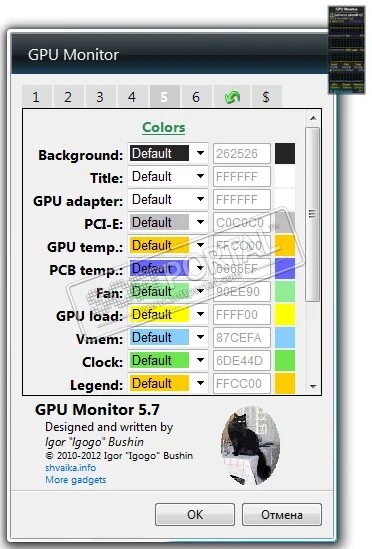The height and width of the screenshot is (549, 372).
Task: Click the GPU temp. hex color field
Action: [242, 245]
